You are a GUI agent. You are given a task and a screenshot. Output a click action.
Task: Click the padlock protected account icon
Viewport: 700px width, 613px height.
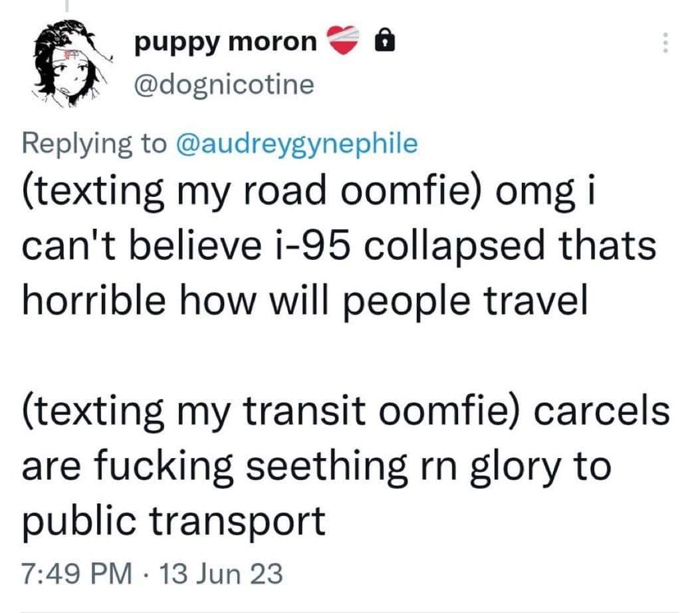384,41
